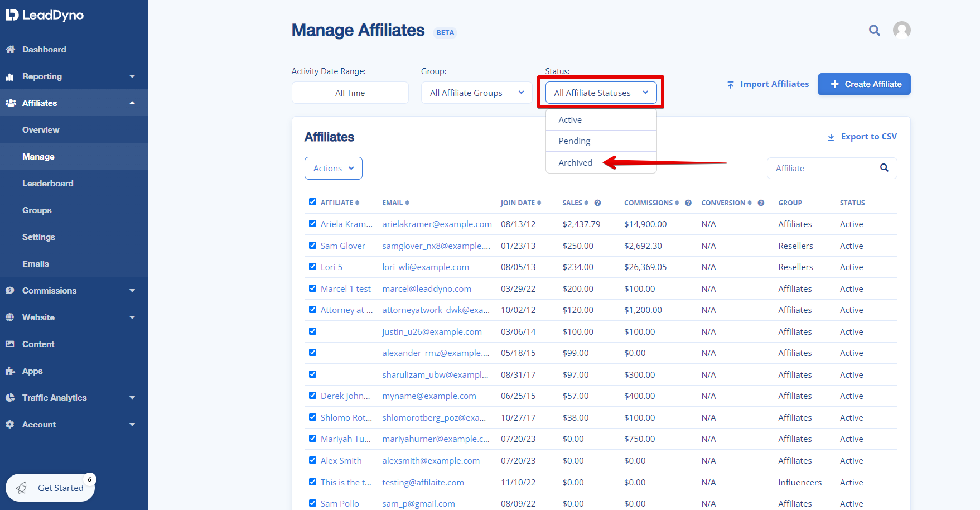Screen dimensions: 980x510
Task: Open the All Affiliate Groups dropdown
Action: click(477, 93)
